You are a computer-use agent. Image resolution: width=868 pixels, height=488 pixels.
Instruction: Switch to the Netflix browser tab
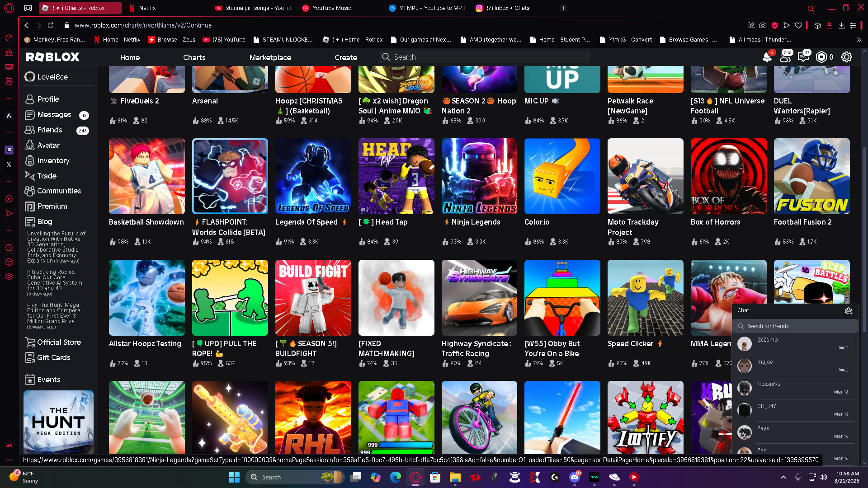coord(147,8)
